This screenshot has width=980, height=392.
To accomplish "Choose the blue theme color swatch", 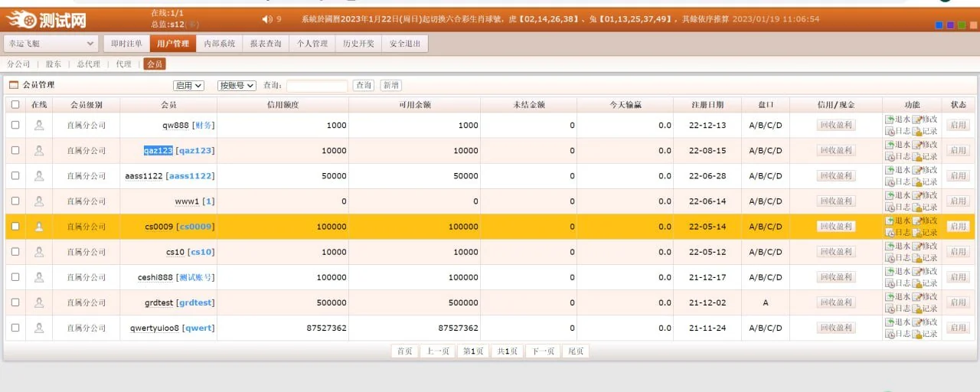I will click(939, 25).
